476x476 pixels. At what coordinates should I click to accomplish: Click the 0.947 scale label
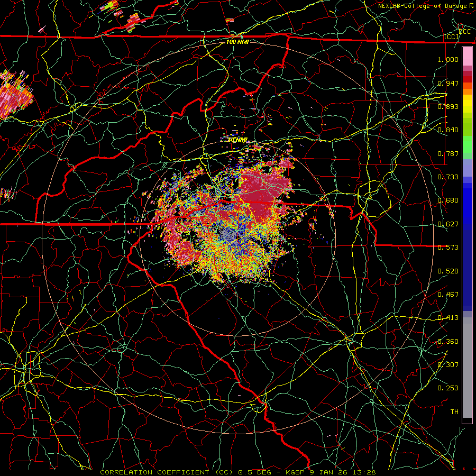coord(448,83)
